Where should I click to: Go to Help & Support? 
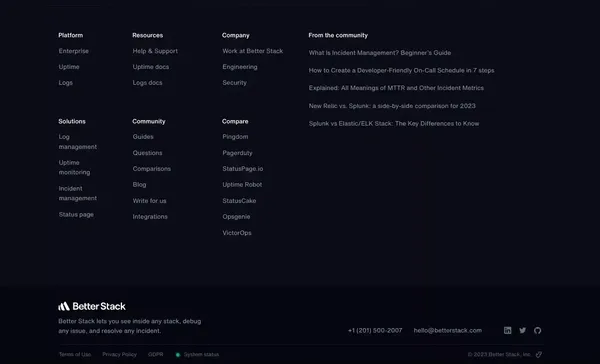tap(155, 51)
